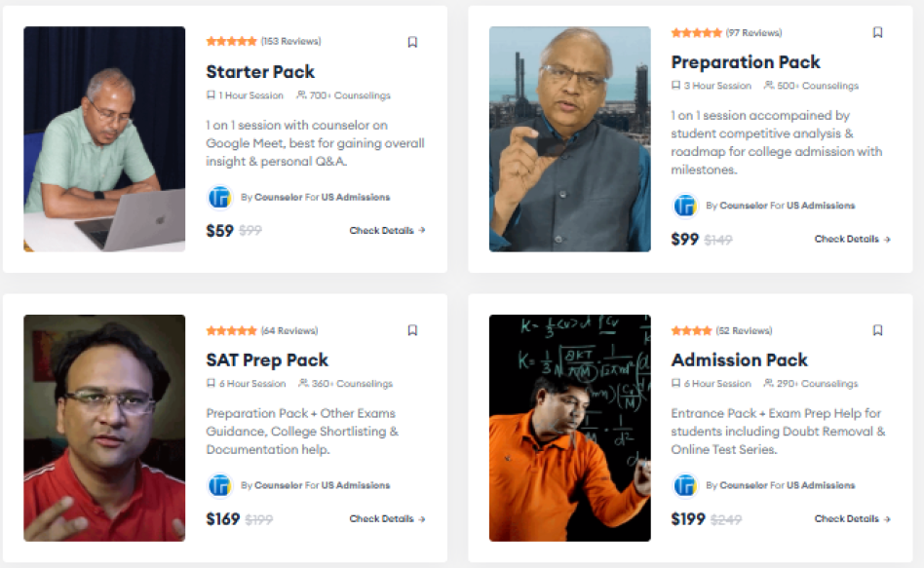Open Check Details for Preparation Pack

pos(852,239)
